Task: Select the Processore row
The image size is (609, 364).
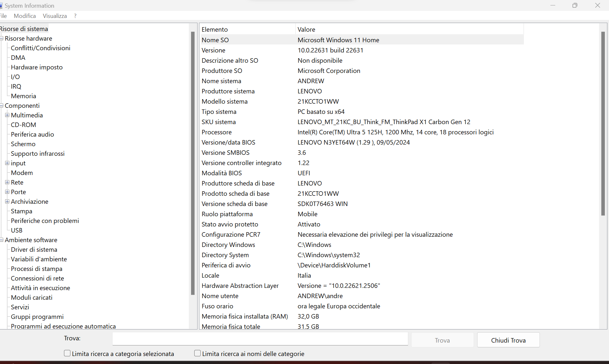Action: [x=362, y=132]
